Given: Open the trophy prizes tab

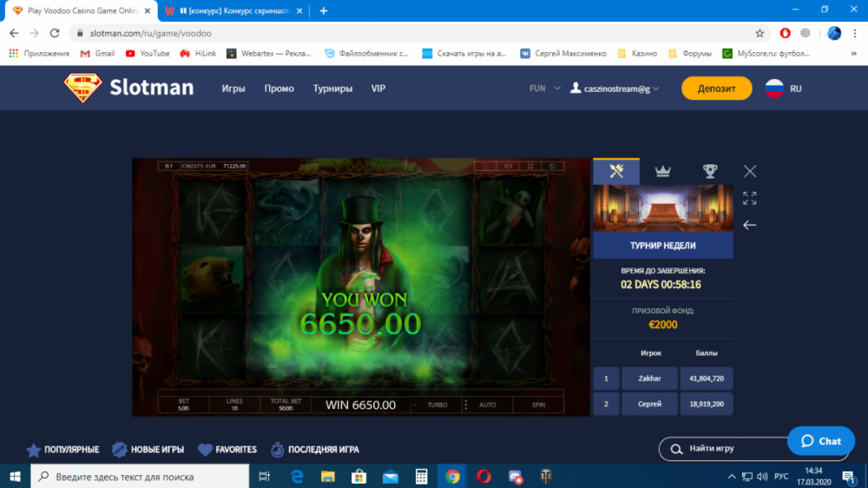Looking at the screenshot, I should (x=710, y=171).
